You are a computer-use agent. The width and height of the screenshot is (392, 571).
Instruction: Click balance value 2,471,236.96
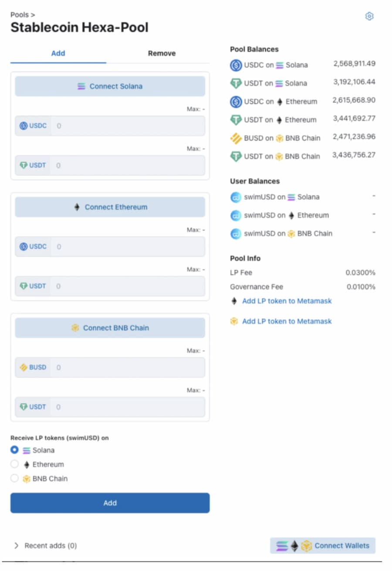pos(354,137)
